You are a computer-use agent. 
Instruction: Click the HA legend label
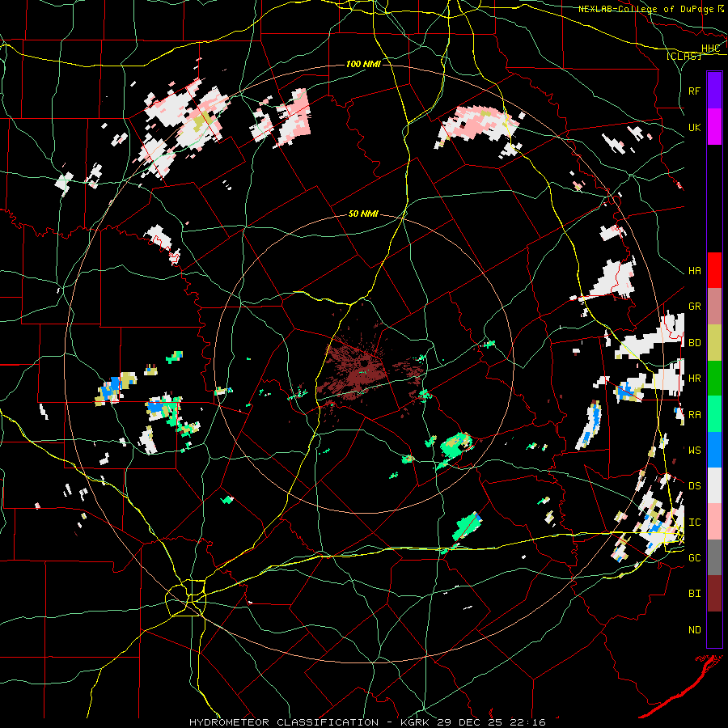[695, 271]
